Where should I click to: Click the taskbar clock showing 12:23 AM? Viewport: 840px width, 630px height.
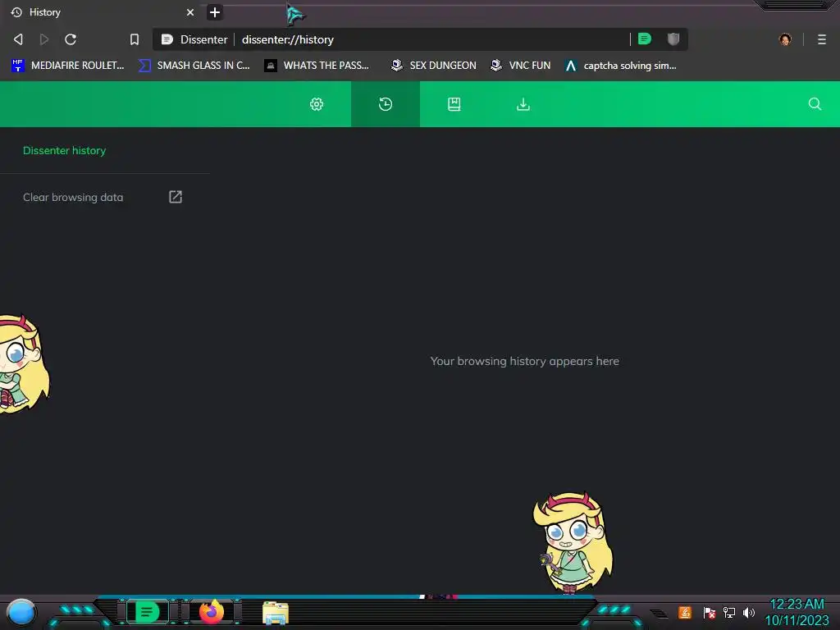coord(797,612)
